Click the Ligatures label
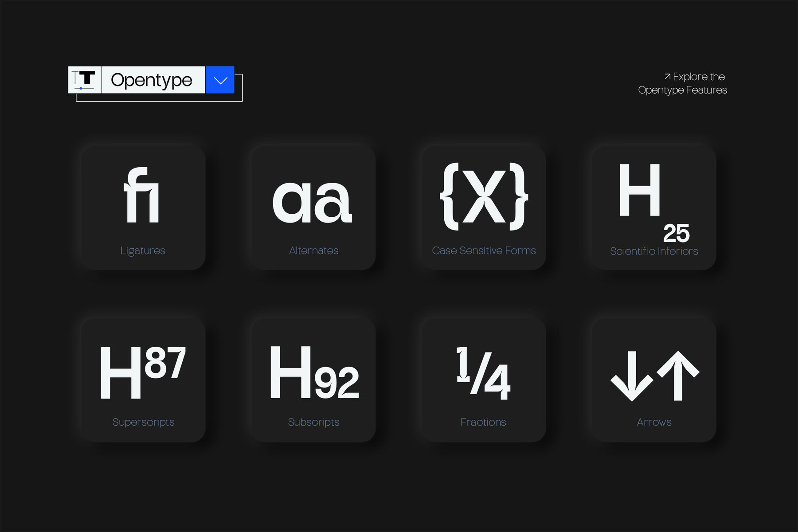Viewport: 798px width, 532px height. (x=143, y=250)
